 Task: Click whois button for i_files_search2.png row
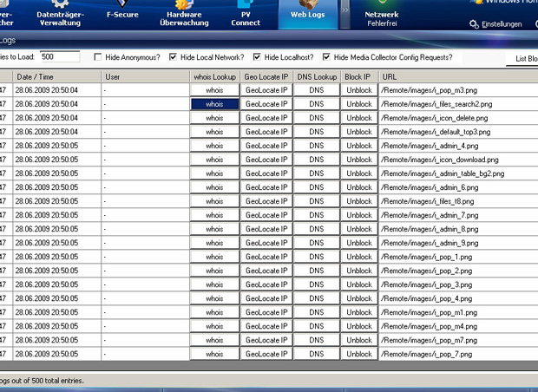point(214,104)
